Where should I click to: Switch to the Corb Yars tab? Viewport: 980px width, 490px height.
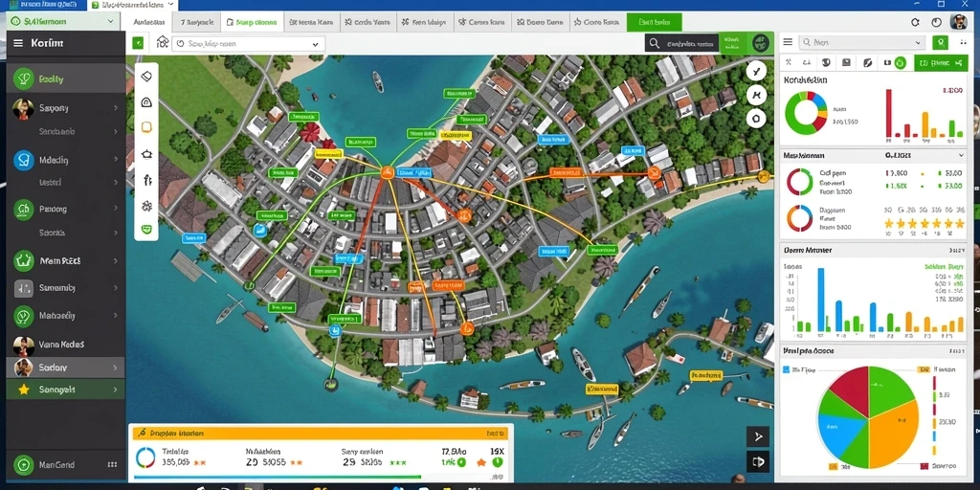tap(367, 23)
